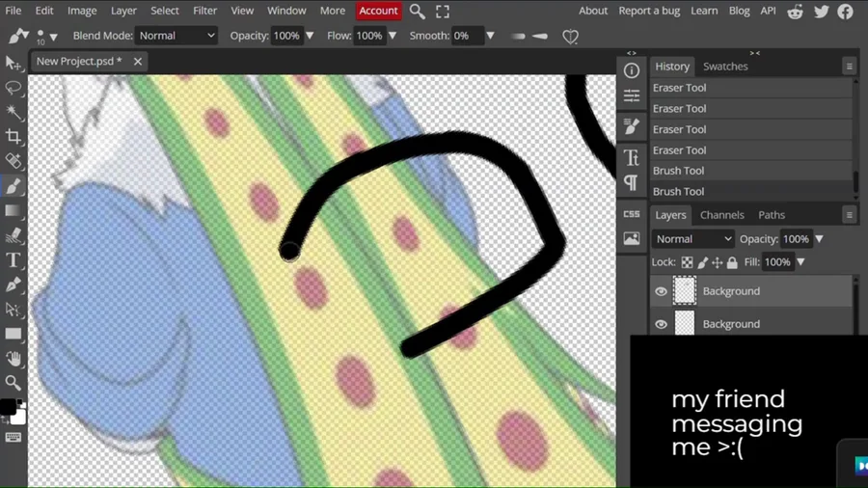
Task: Open the Facebook link icon
Action: pyautogui.click(x=845, y=11)
